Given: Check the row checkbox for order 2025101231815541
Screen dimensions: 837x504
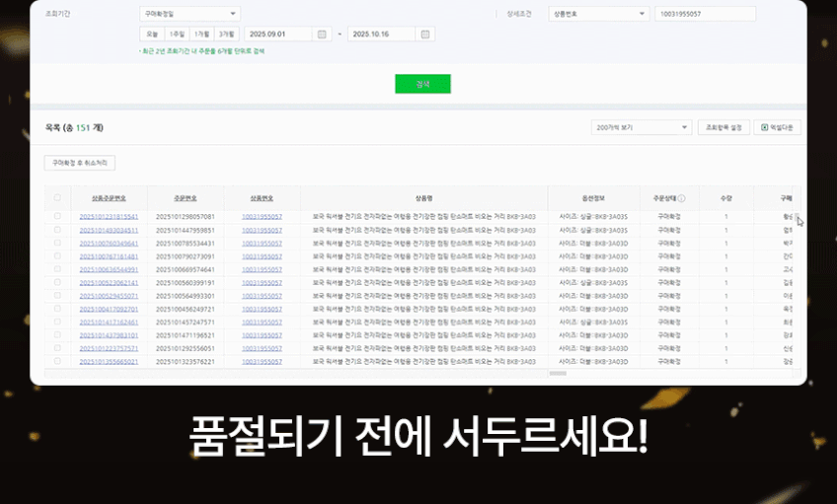Looking at the screenshot, I should coord(57,216).
